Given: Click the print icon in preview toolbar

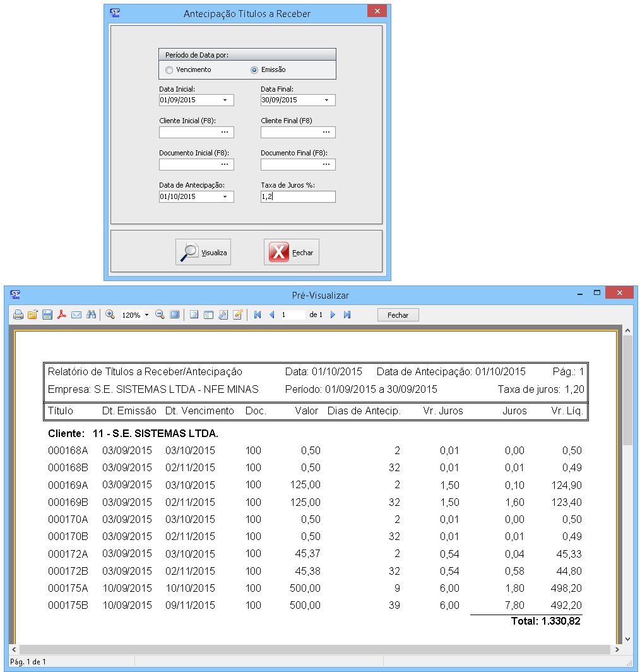Looking at the screenshot, I should (x=18, y=315).
